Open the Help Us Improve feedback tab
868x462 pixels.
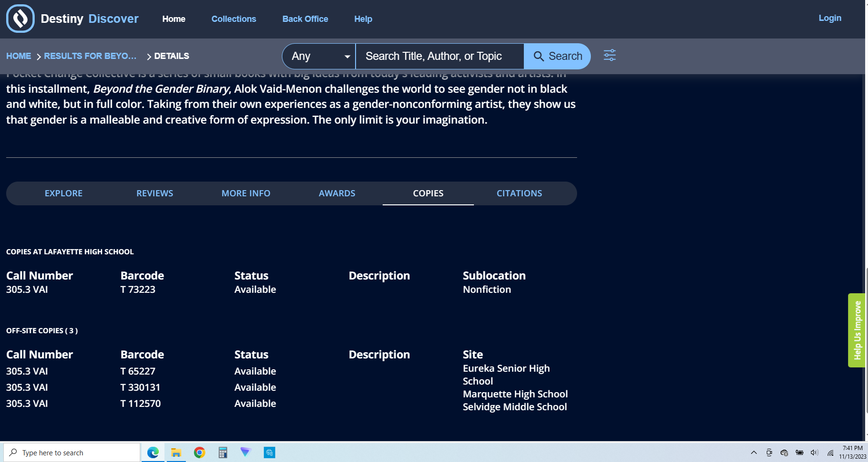point(857,330)
